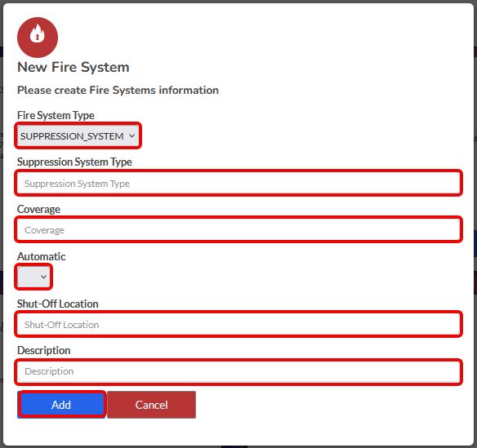The image size is (477, 448).
Task: Expand the Automatic dropdown
Action: (x=33, y=277)
